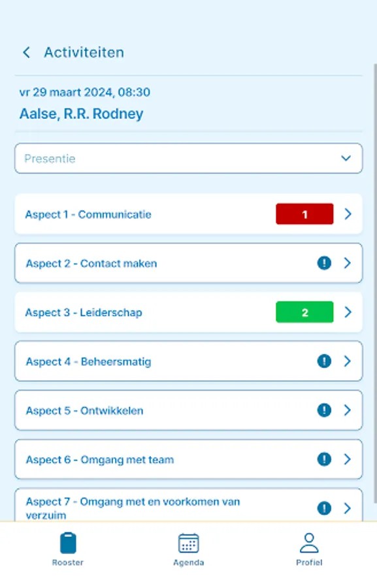Tap the red badge on Aspect 1 - Communicatie
The width and height of the screenshot is (377, 588).
pos(304,214)
